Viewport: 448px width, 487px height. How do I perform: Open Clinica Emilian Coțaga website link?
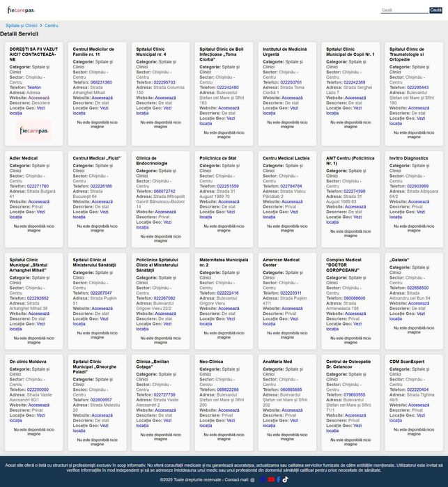coord(165,410)
